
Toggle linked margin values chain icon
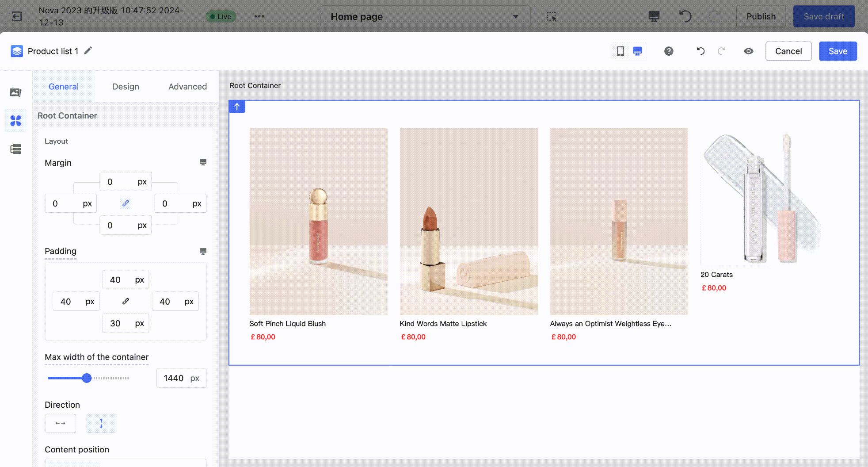tap(126, 203)
